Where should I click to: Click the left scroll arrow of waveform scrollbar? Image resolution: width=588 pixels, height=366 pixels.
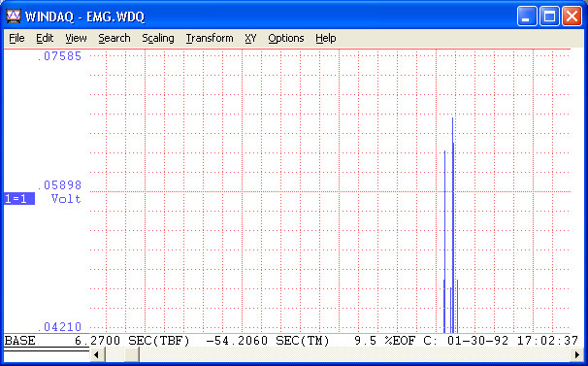click(97, 354)
